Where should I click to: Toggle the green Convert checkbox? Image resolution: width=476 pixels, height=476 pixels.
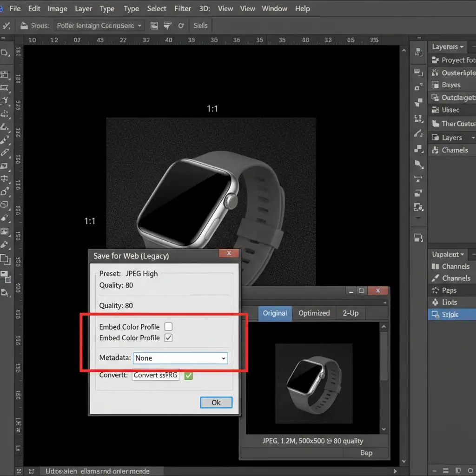pyautogui.click(x=188, y=375)
